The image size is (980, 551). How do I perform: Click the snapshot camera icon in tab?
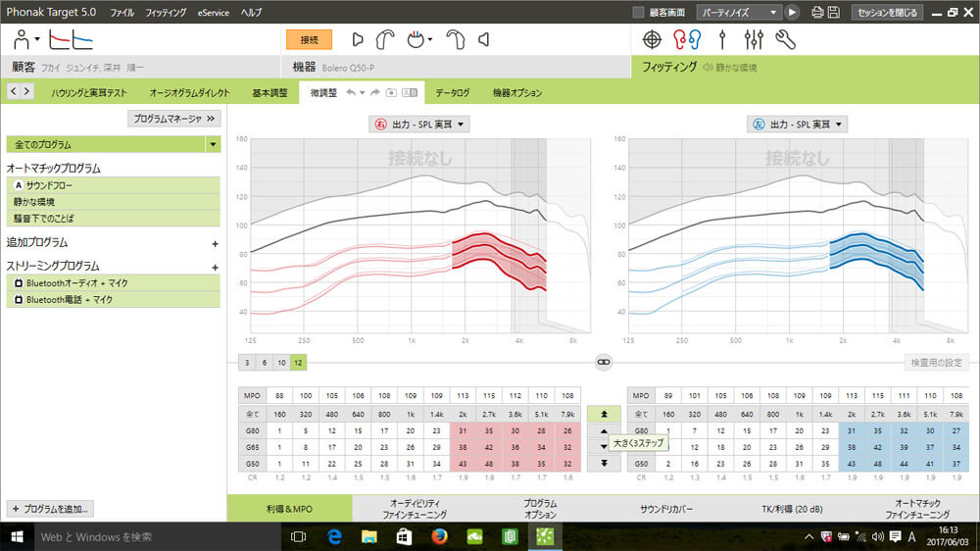click(391, 92)
